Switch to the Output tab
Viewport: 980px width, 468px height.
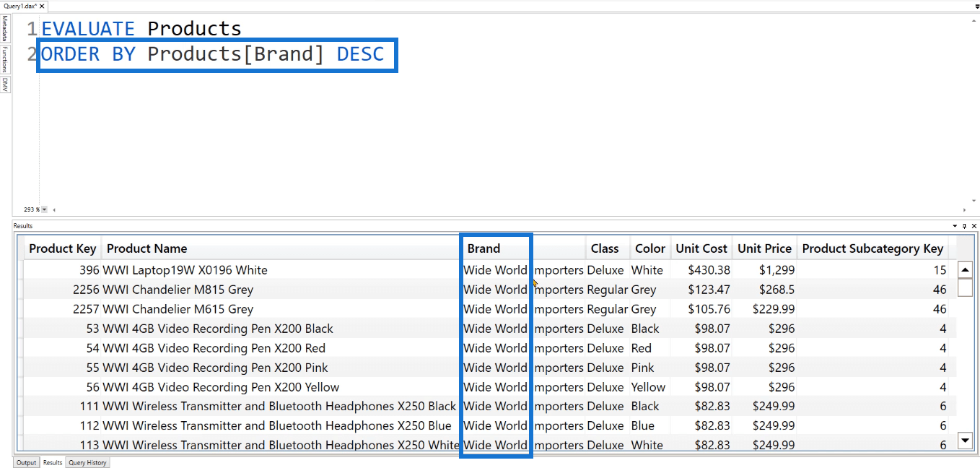point(27,462)
